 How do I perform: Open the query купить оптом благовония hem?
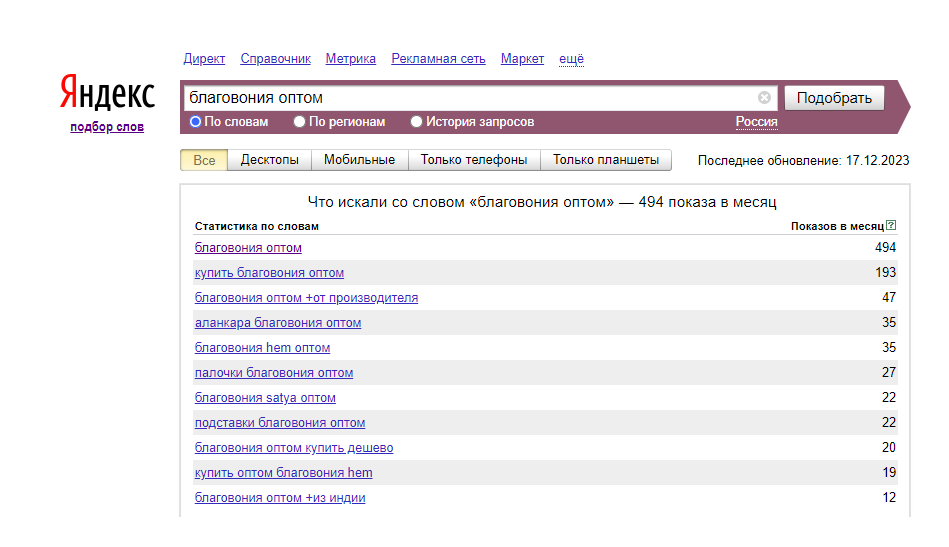[284, 473]
